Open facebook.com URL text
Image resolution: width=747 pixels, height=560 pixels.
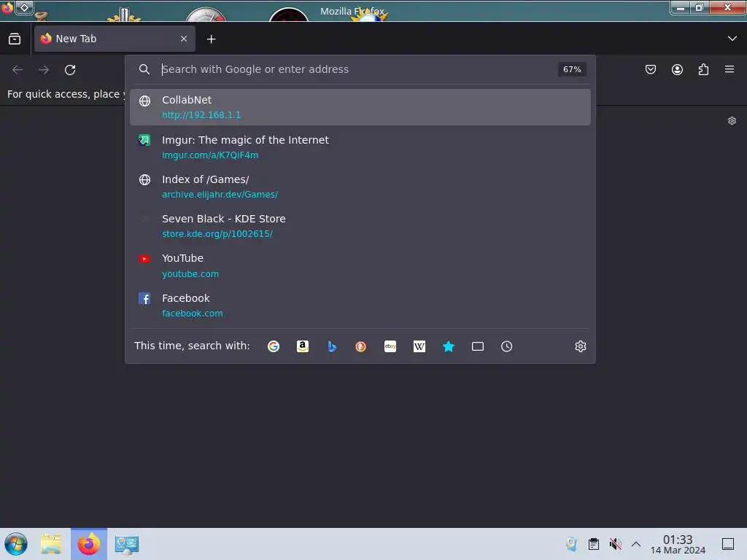pyautogui.click(x=193, y=314)
